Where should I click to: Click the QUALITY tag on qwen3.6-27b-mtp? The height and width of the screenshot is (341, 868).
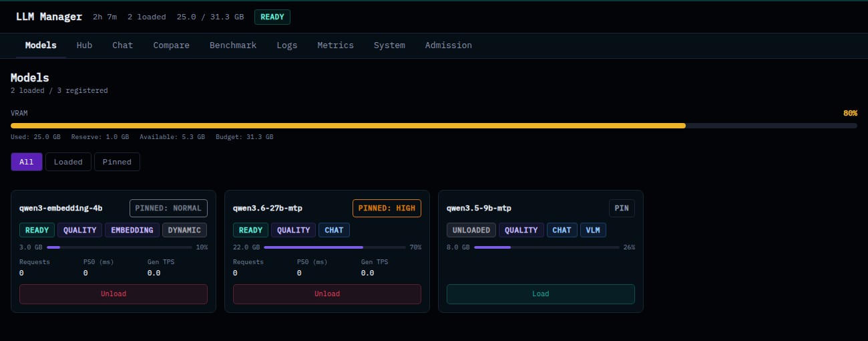(294, 230)
